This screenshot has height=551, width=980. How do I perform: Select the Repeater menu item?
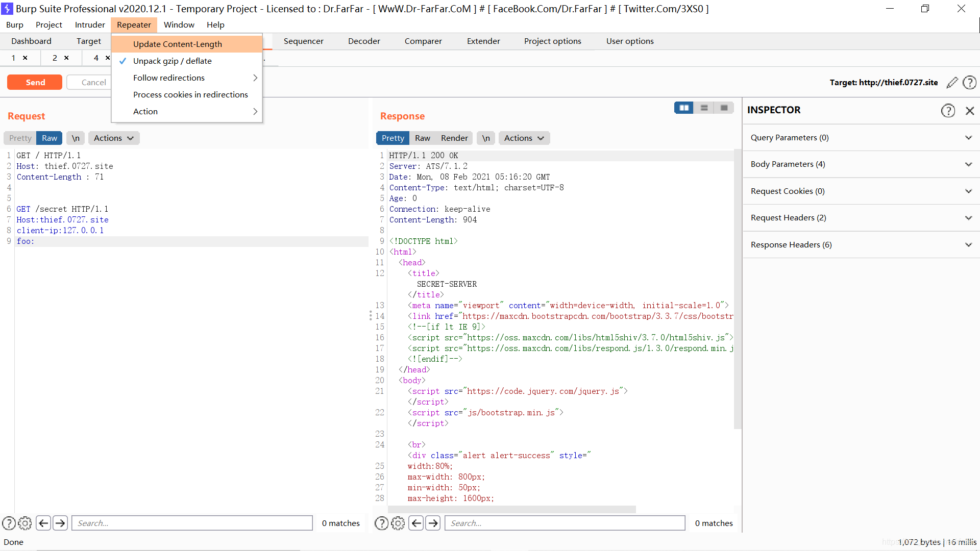point(134,24)
